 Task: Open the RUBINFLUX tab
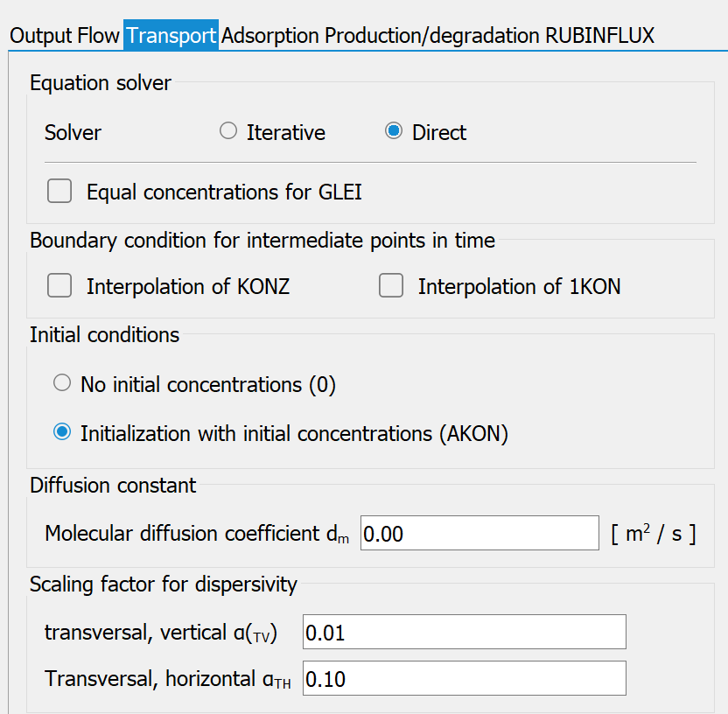coord(599,35)
